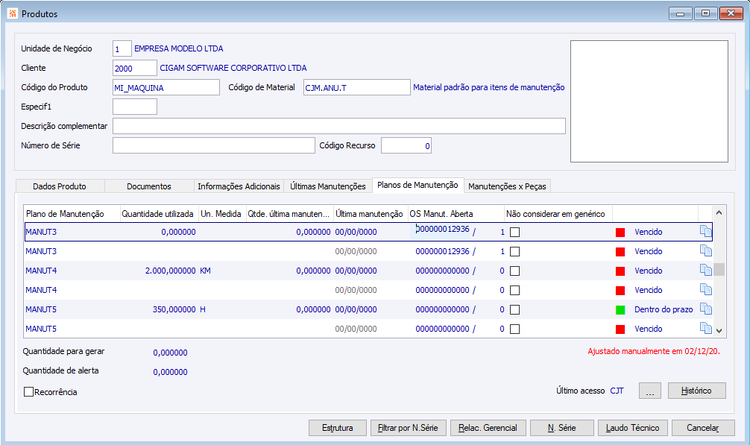This screenshot has height=445, width=750.
Task: Switch to the Dados Produto tab
Action: (60, 186)
